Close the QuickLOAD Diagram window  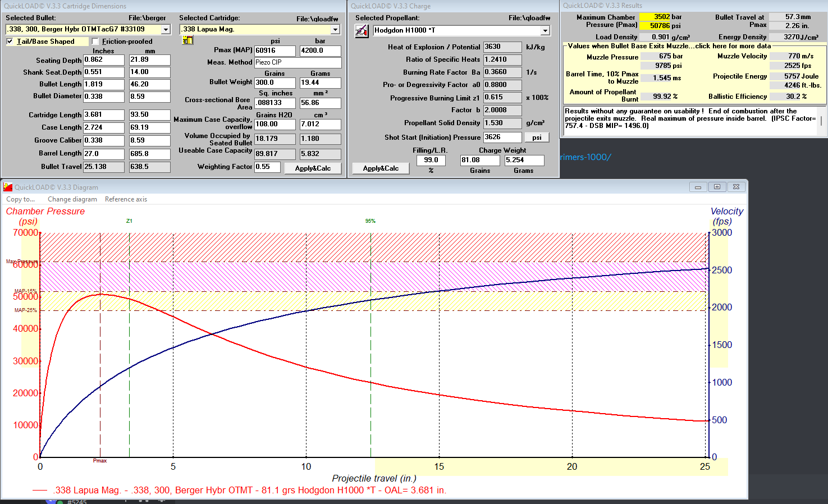click(x=736, y=187)
